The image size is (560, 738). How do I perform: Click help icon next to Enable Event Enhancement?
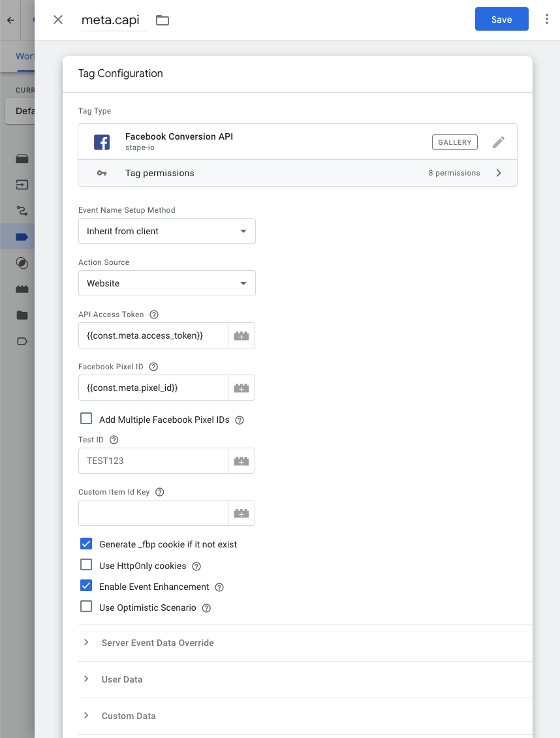coord(219,587)
